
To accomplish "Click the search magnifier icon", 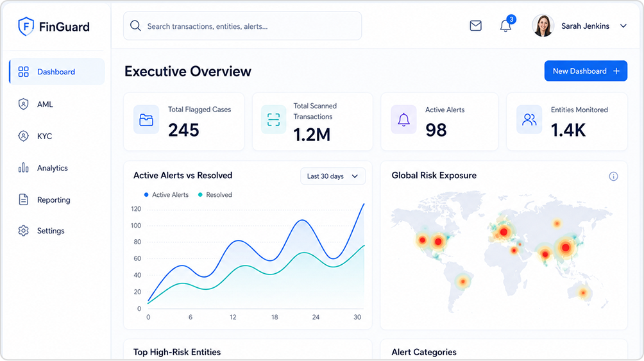I will (135, 26).
